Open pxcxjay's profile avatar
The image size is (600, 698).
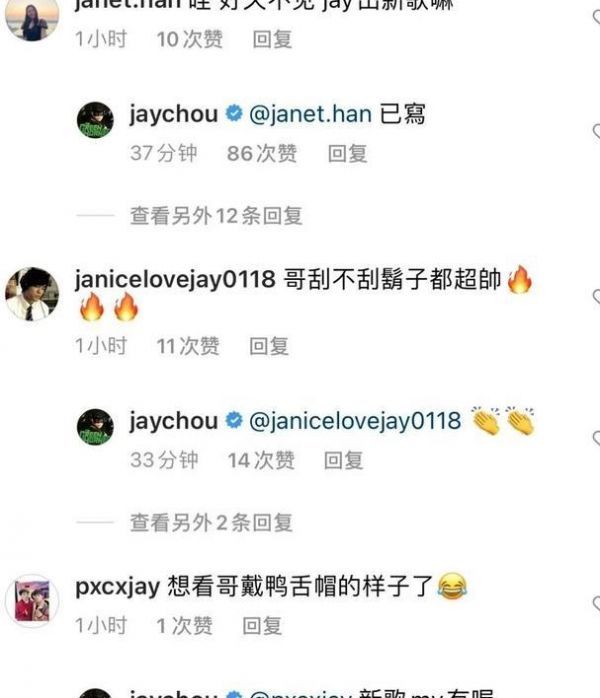32,601
